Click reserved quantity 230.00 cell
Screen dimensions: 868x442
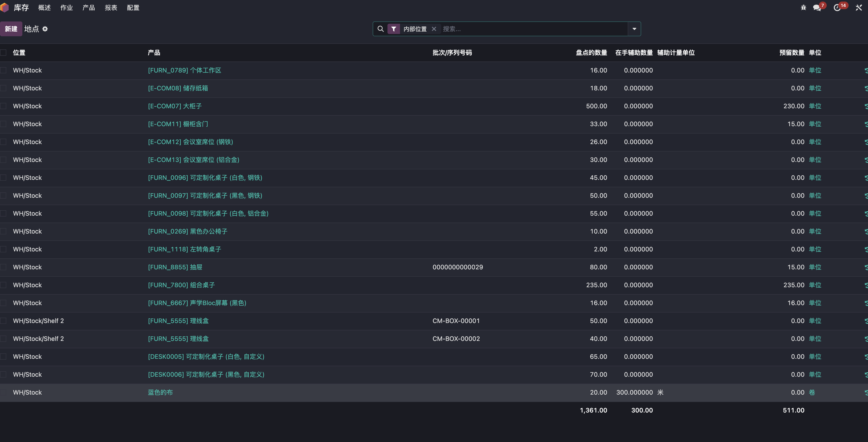pos(794,106)
